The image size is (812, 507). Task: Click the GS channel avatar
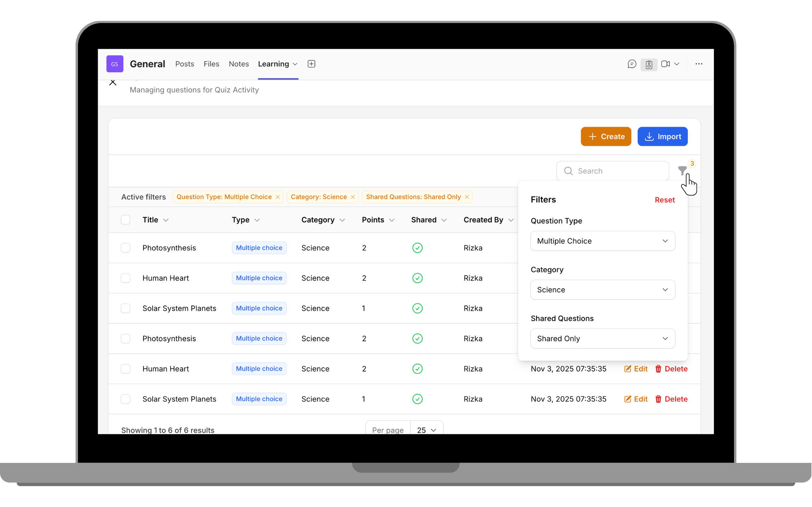tap(115, 64)
